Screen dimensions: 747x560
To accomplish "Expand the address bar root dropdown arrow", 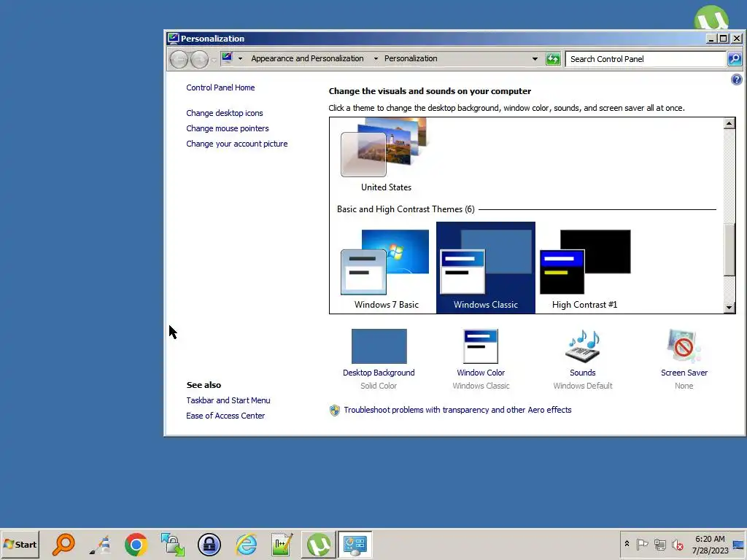I will point(240,58).
